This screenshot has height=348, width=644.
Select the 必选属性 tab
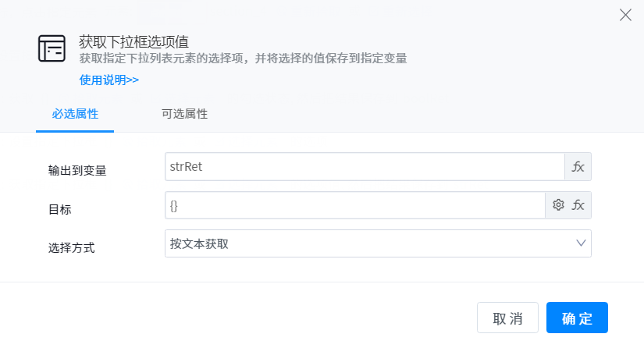coord(75,114)
